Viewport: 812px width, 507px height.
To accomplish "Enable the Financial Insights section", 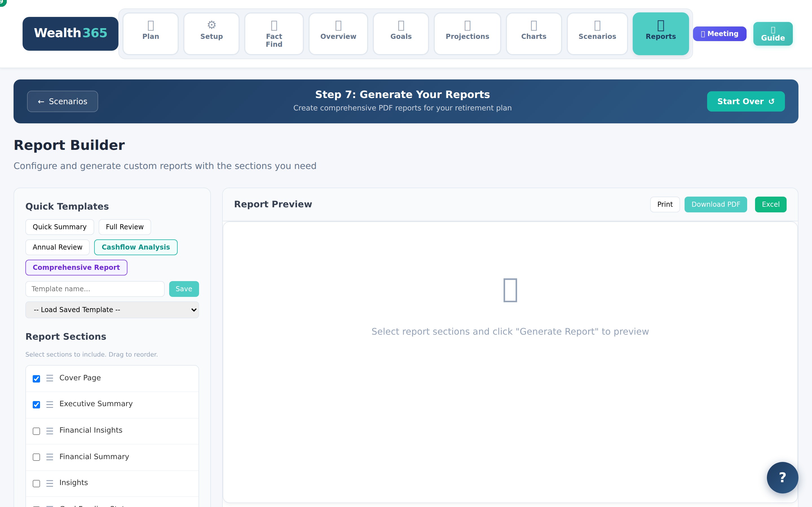I will click(36, 431).
